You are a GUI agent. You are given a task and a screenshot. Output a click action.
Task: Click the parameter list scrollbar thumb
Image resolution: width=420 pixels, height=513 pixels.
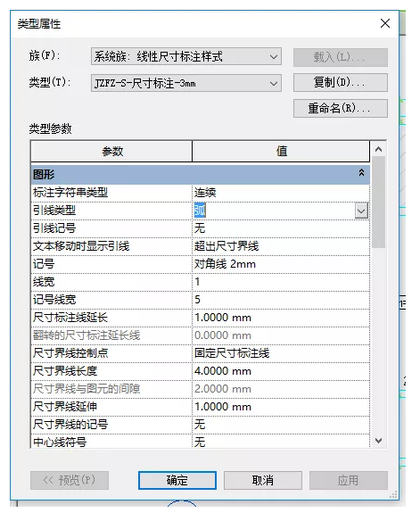(x=378, y=203)
